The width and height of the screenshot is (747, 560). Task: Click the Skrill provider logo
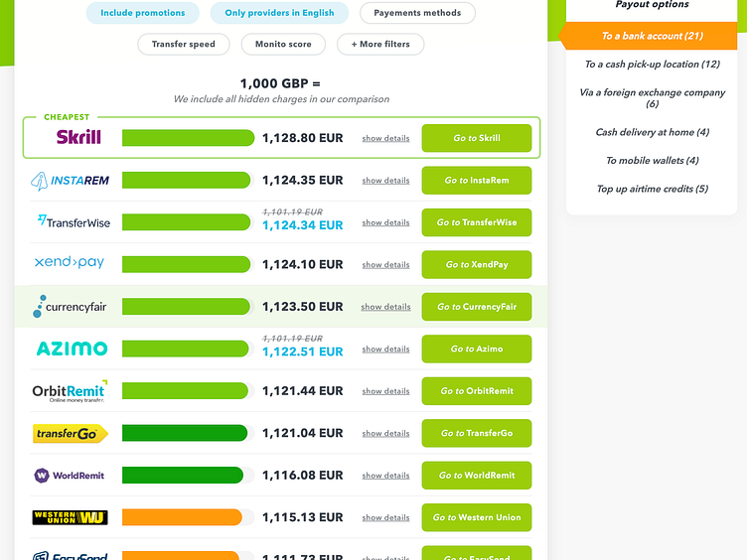pyautogui.click(x=78, y=138)
